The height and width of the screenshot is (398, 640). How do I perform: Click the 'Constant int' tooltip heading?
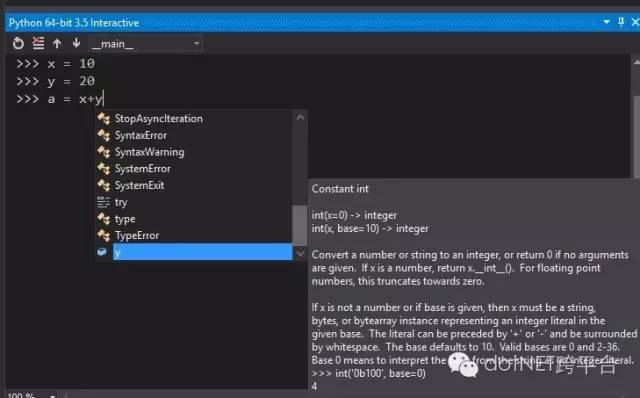coord(340,189)
